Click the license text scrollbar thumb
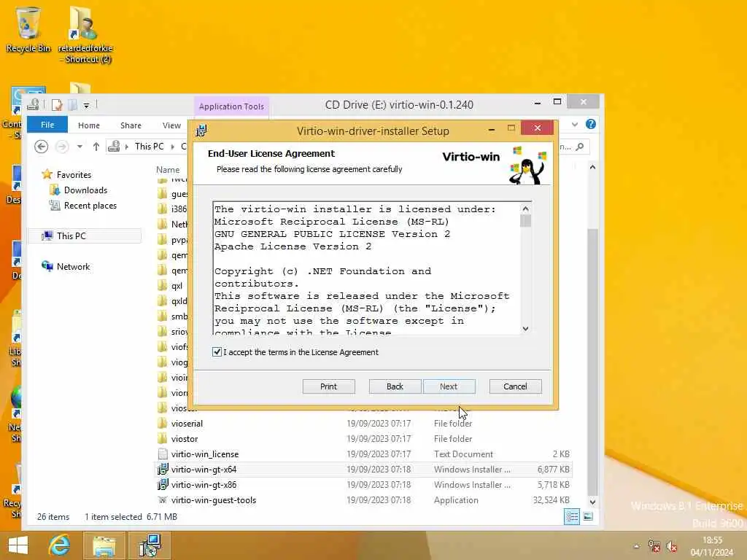 (x=525, y=221)
